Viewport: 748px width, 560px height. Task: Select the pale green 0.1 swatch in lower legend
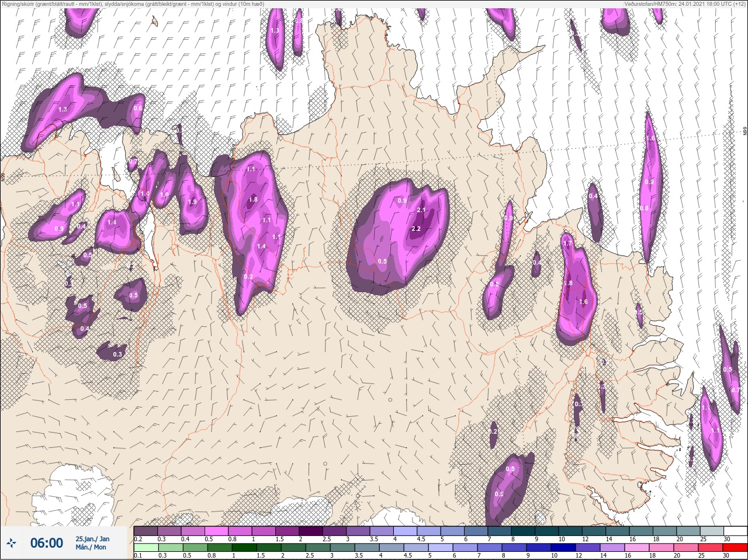tap(146, 548)
